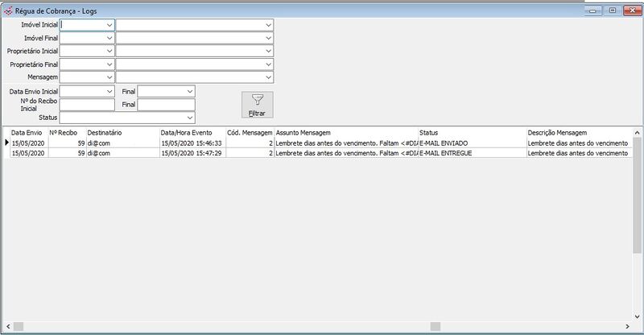Open the Imóvel Final description dropdown
Image resolution: width=644 pixels, height=335 pixels.
point(268,38)
